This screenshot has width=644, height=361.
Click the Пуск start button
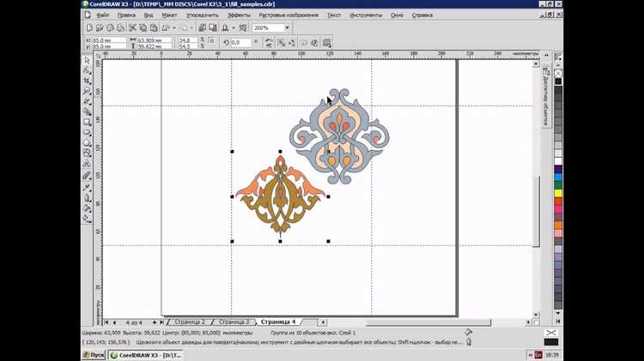coord(94,355)
